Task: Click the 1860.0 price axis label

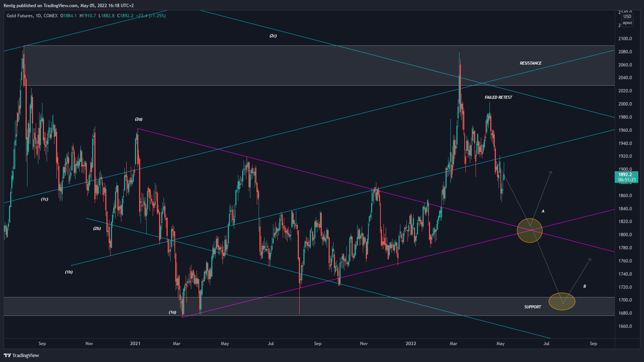Action: coord(625,196)
